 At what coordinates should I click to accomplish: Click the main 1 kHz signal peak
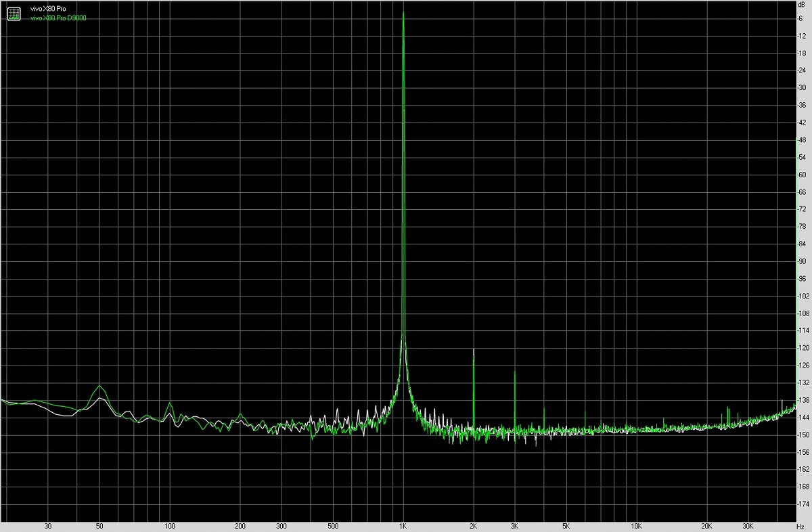pos(404,17)
